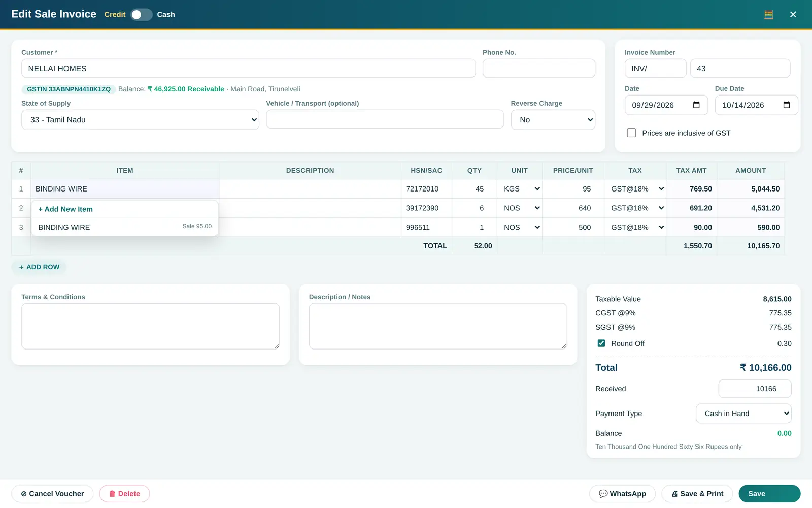Screen dimensions: 812x508
Task: Select BINDING WIRE Sale 95.00 suggestion
Action: click(x=125, y=227)
